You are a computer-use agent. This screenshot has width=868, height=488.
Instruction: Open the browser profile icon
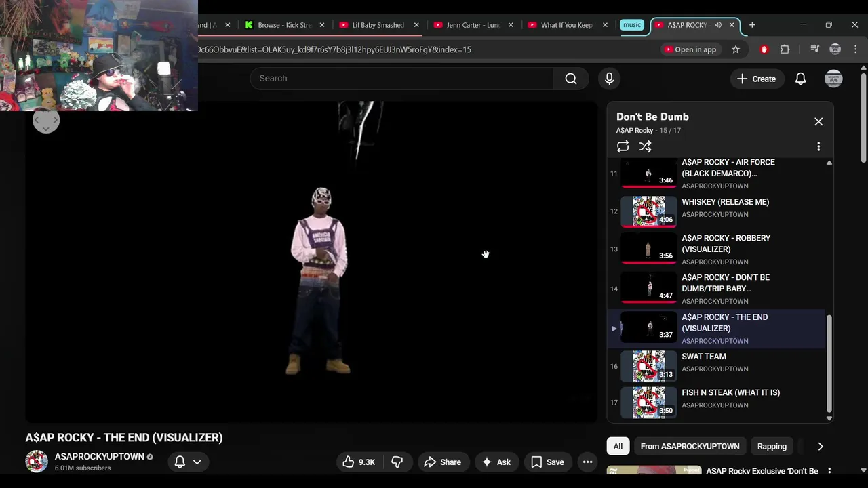[x=835, y=49]
